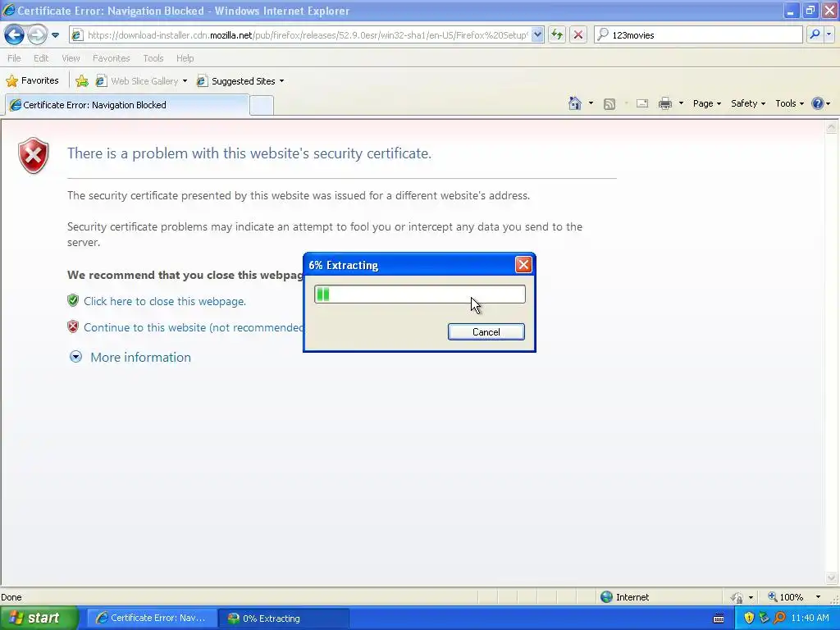Click the green shield icon beside close link
840x630 pixels.
click(73, 300)
